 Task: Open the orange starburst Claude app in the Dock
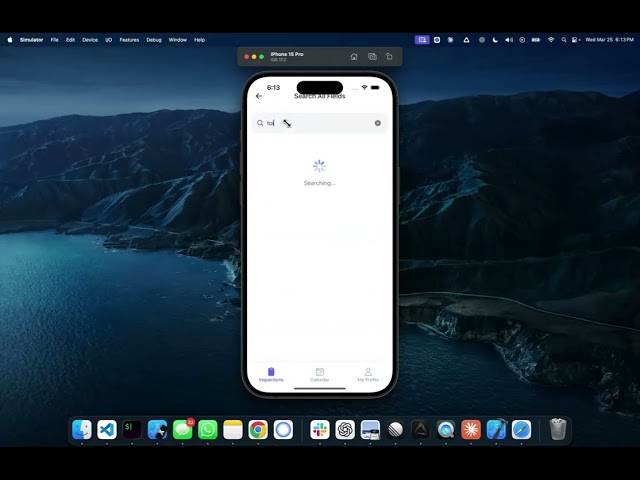pyautogui.click(x=471, y=429)
